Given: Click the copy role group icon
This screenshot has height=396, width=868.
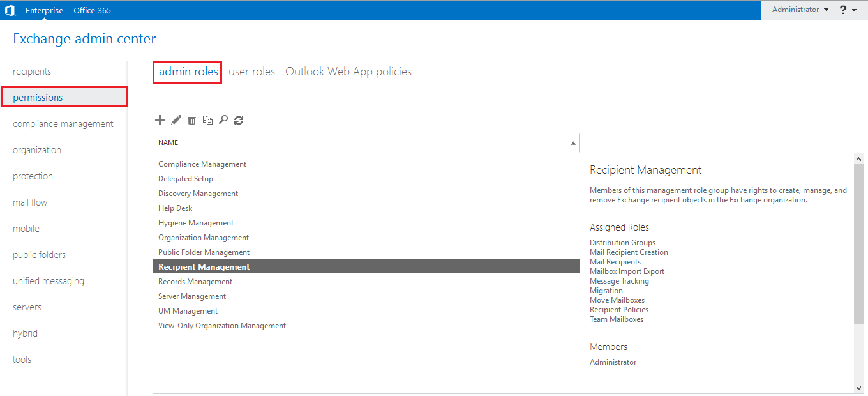Looking at the screenshot, I should pos(207,120).
